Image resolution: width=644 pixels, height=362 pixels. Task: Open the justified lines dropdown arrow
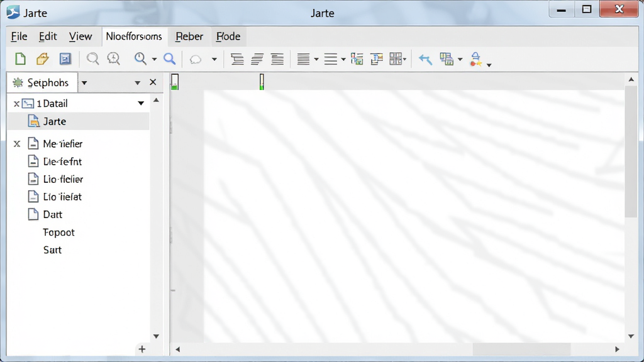316,60
